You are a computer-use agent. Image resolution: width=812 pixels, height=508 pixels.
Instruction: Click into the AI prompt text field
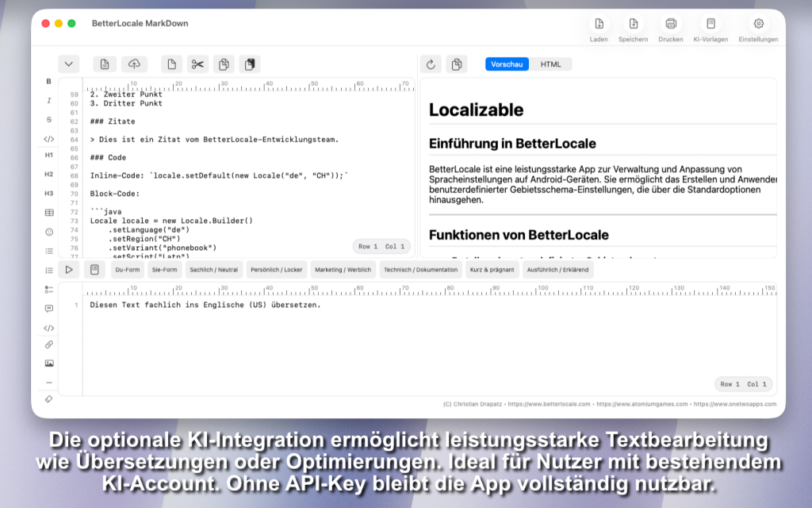[396, 341]
